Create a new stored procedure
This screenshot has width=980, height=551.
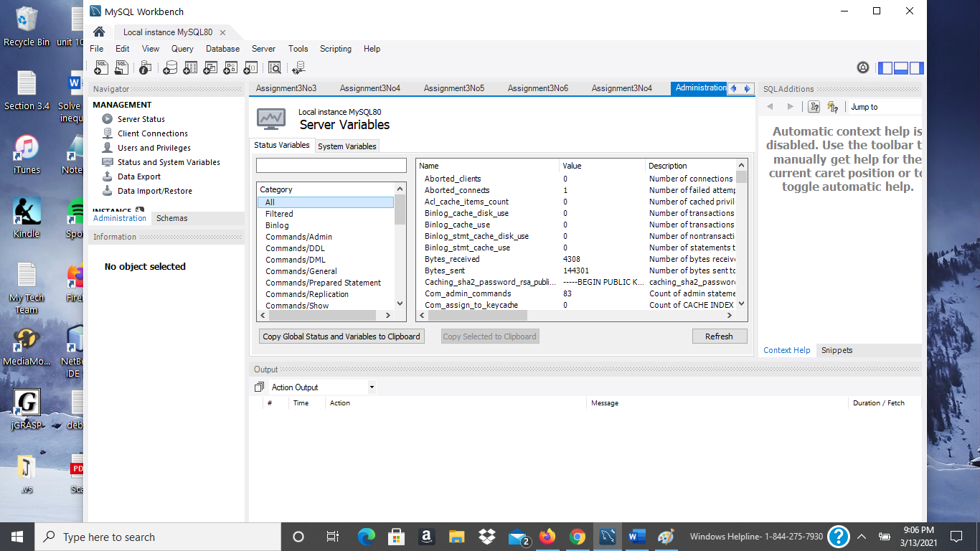[x=230, y=67]
